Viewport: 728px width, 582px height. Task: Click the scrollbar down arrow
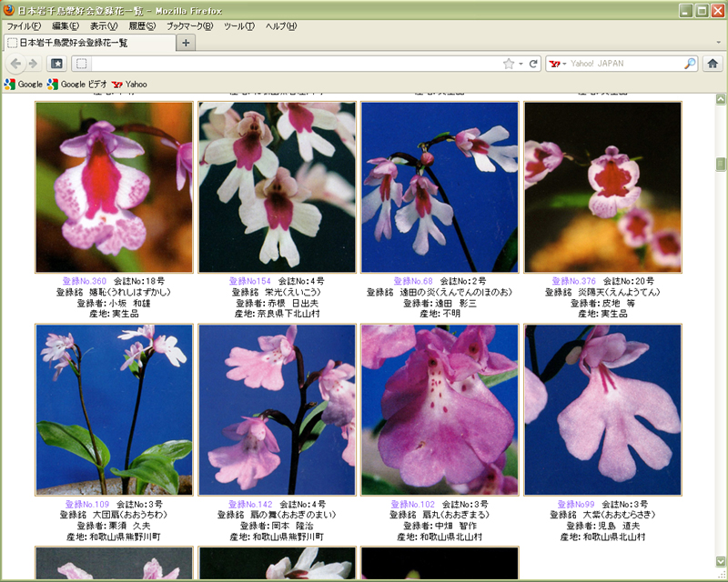point(720,561)
